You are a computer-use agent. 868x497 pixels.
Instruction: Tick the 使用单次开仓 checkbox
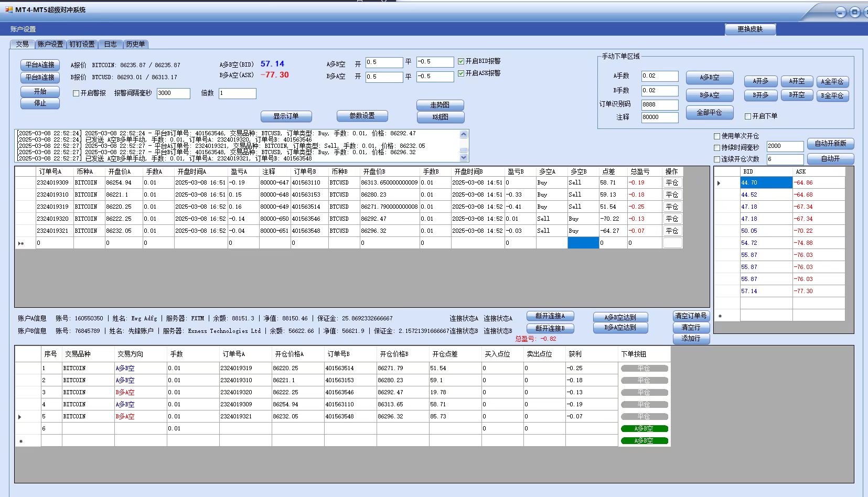[717, 136]
